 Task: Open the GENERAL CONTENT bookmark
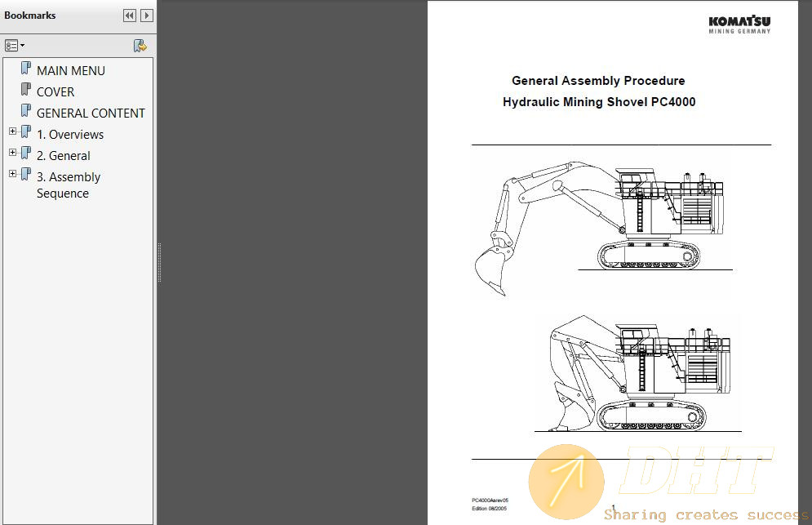click(91, 113)
